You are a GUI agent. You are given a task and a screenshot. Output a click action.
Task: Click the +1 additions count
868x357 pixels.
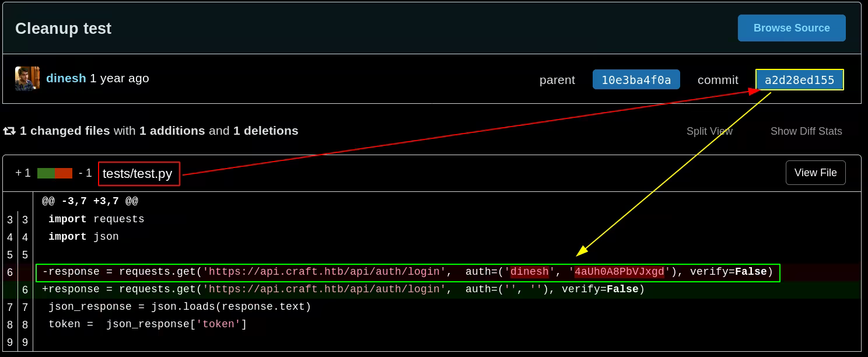tap(23, 173)
